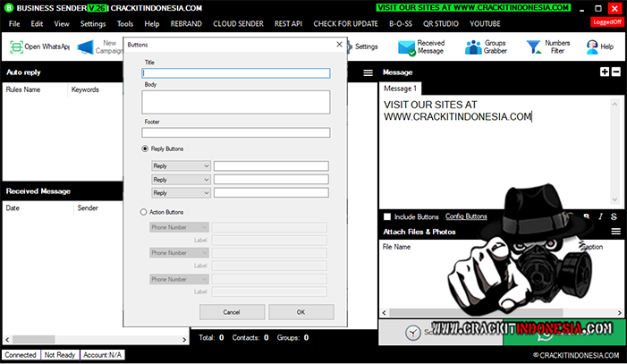Launch the Groups Grabber tool
627x364 pixels.
473,47
